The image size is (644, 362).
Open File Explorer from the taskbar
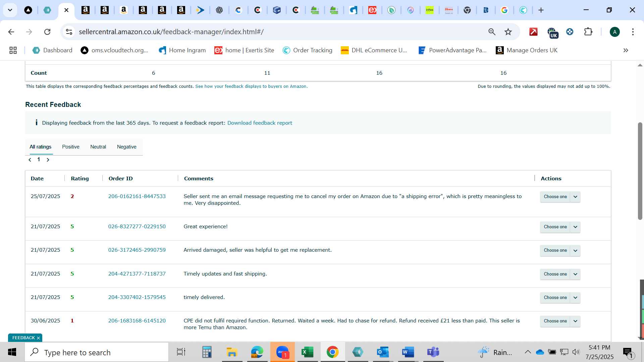coord(232,352)
